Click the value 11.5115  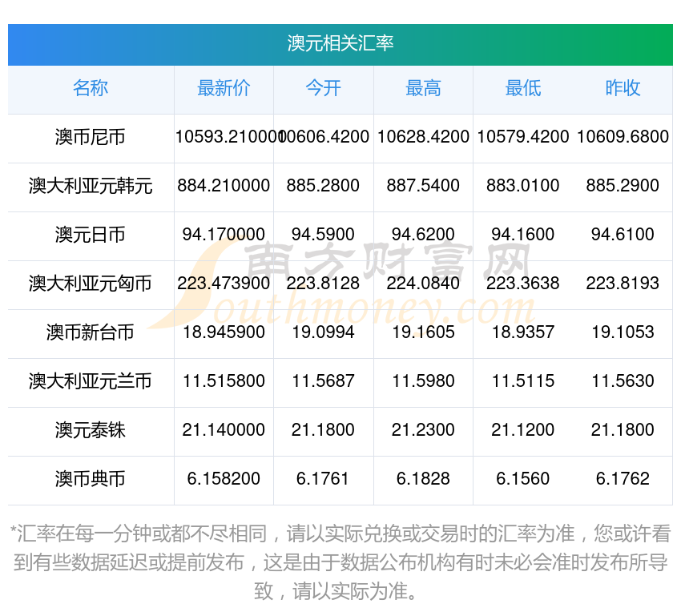coord(523,381)
